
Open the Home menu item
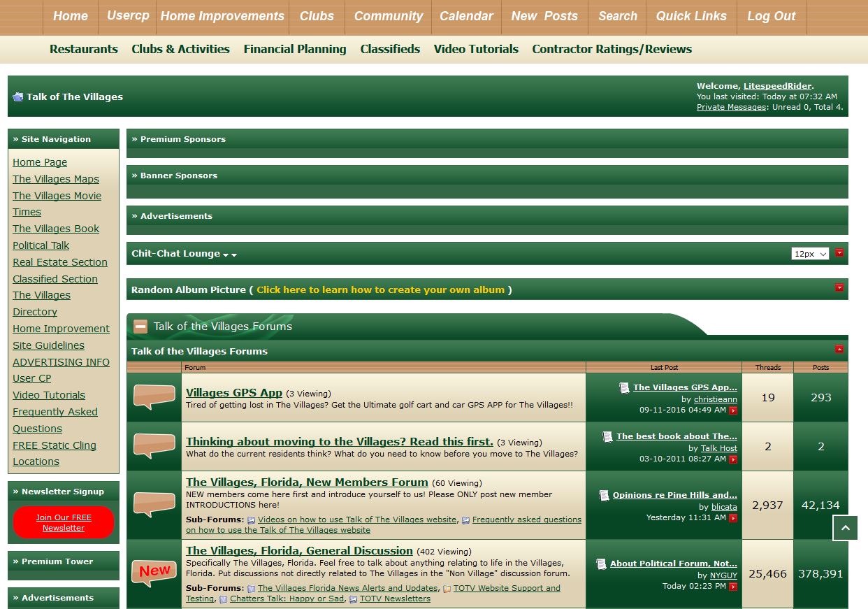pos(71,16)
